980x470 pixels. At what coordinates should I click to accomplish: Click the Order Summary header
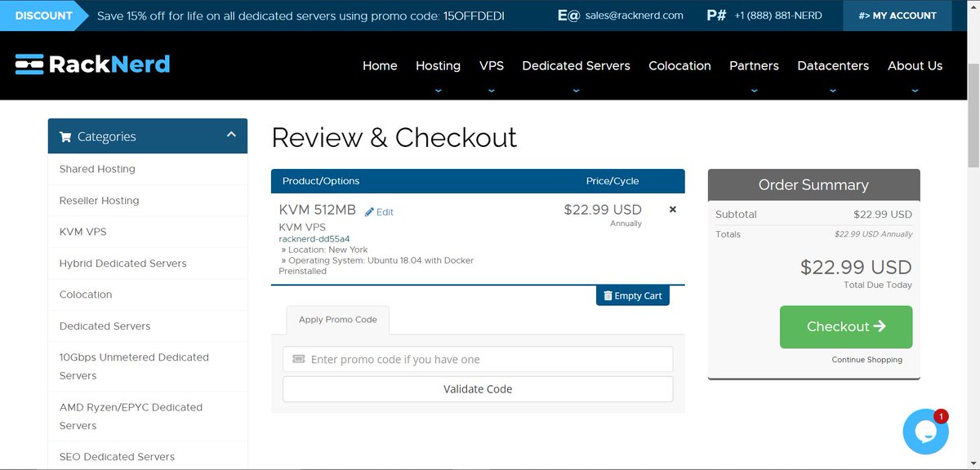(813, 185)
